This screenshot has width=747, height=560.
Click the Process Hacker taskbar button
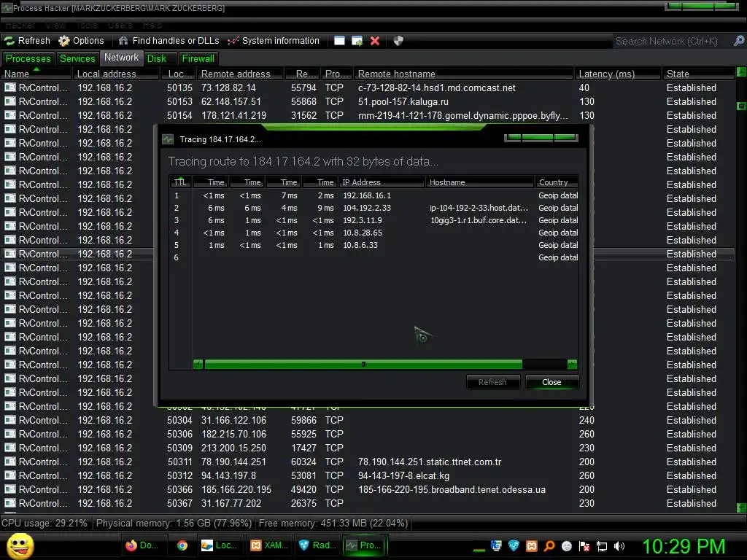coord(365,545)
